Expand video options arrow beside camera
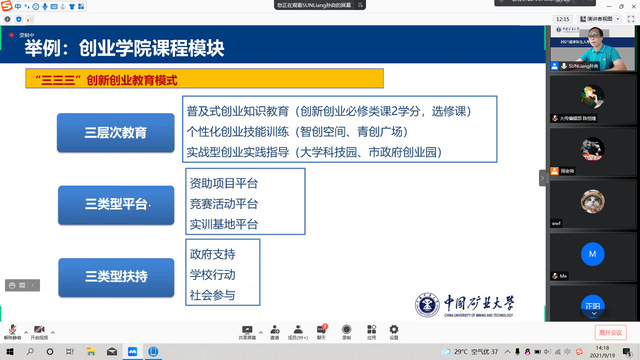 [x=53, y=333]
